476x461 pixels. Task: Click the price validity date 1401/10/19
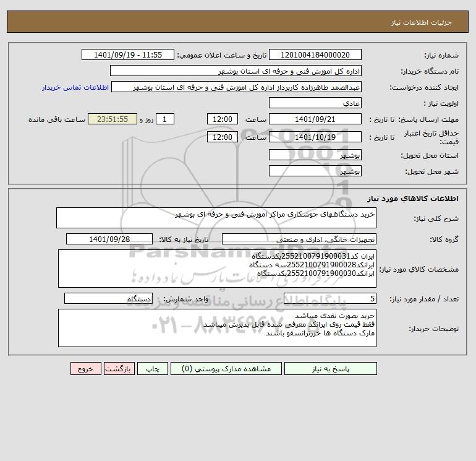[315, 137]
